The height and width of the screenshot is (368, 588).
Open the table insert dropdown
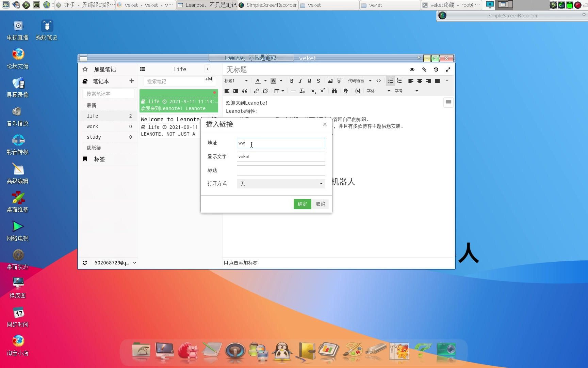coord(279,91)
